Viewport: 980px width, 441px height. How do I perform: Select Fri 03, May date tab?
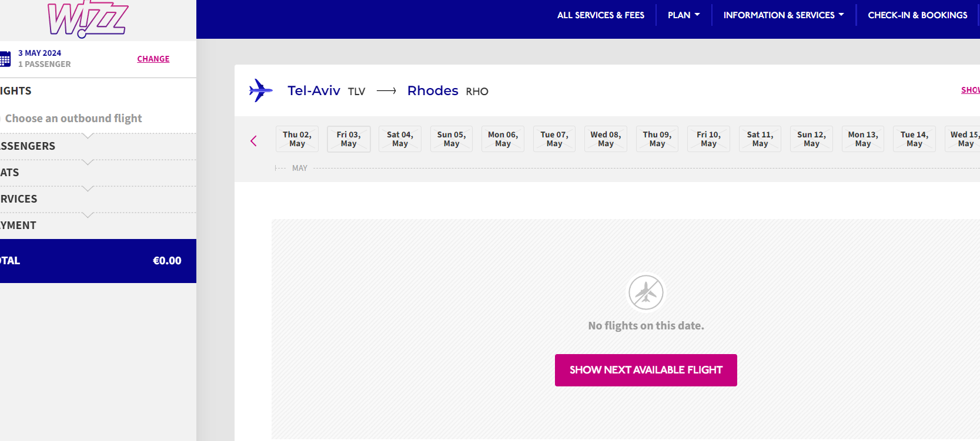click(349, 139)
